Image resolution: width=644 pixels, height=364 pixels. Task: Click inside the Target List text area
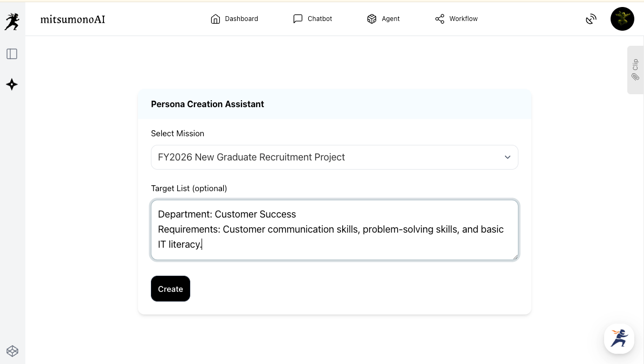click(334, 230)
